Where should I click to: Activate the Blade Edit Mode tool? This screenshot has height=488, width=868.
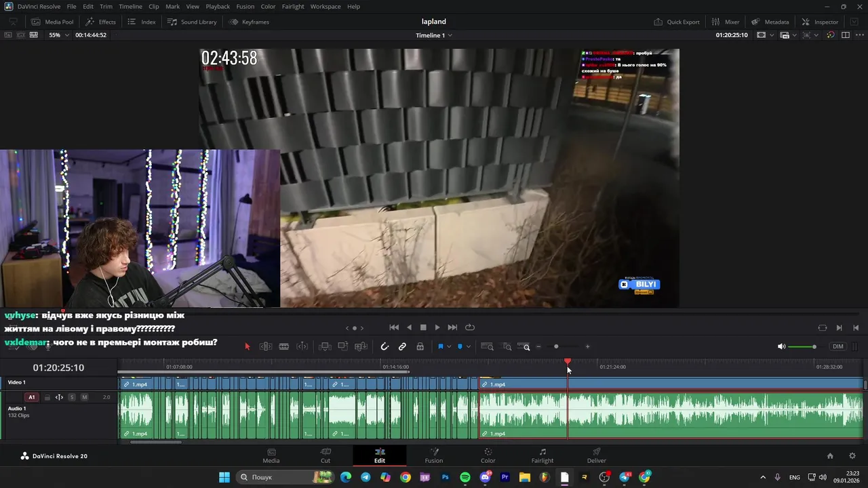pyautogui.click(x=284, y=346)
